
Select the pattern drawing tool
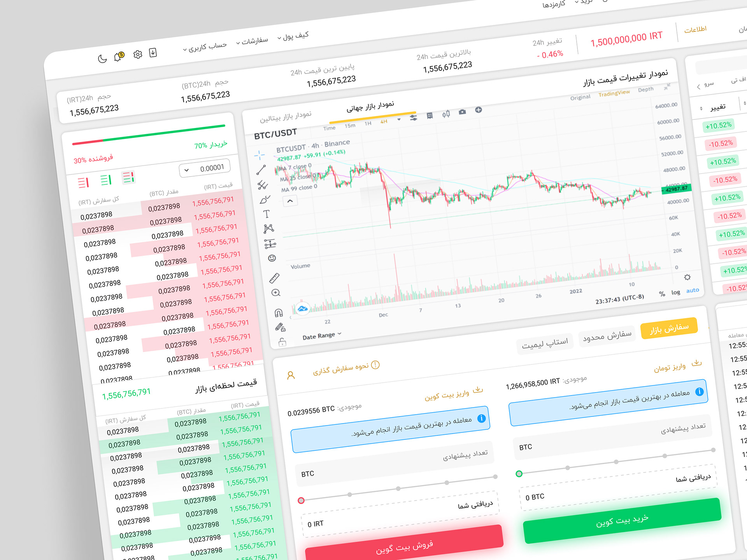(x=268, y=229)
